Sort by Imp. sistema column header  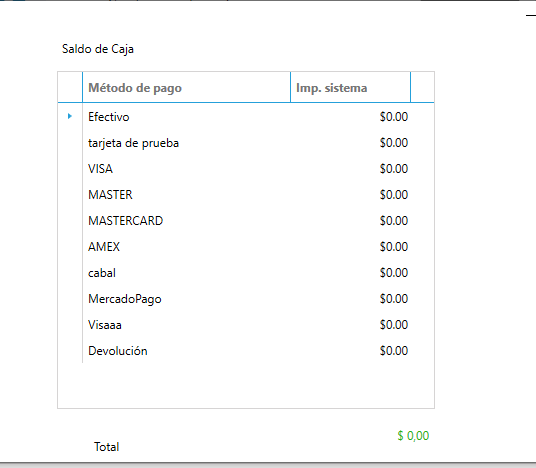(x=350, y=88)
